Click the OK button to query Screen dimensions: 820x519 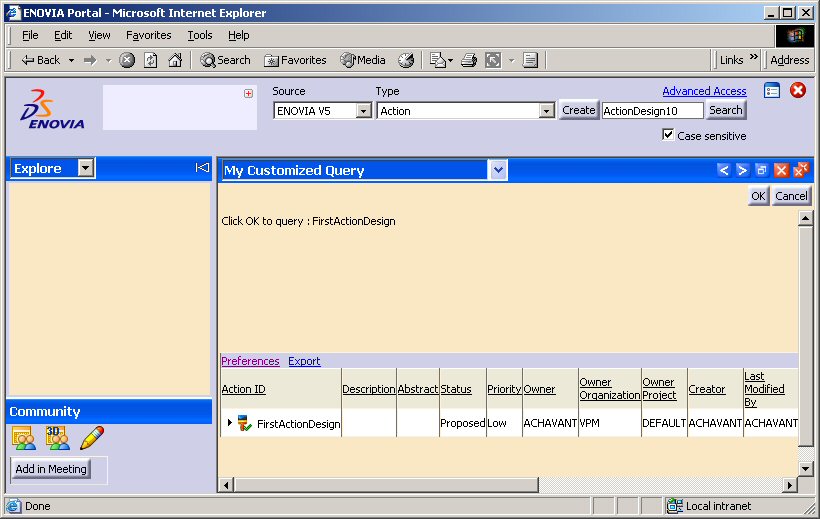coord(758,196)
